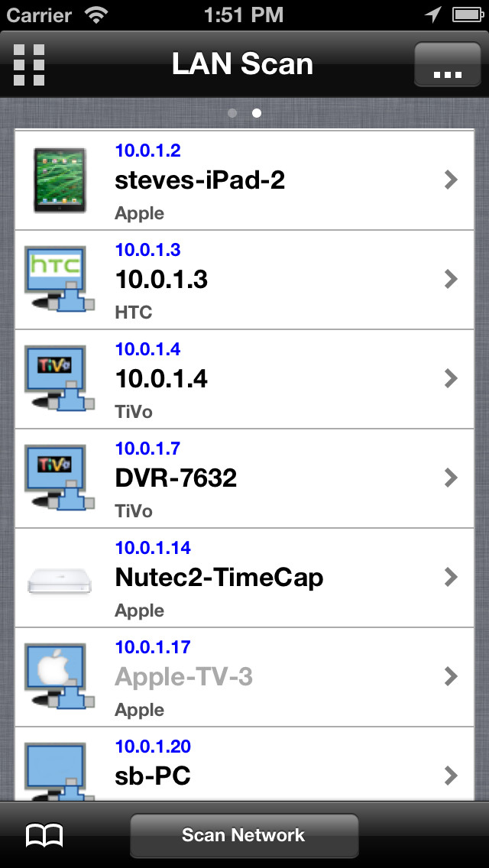Open the book icon in bottom bar
The height and width of the screenshot is (868, 489).
44,835
